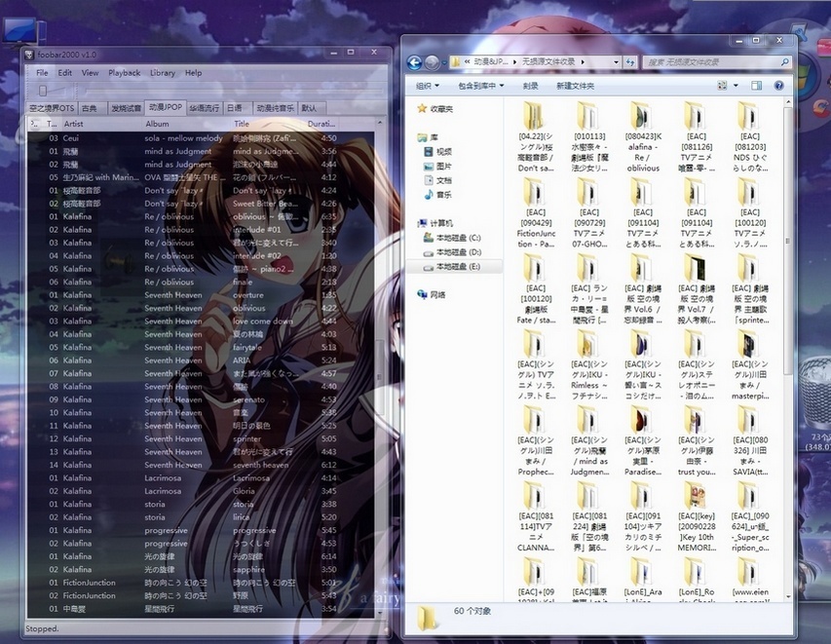Sort playlist by Album column header
Screen dimensions: 831x644
pyautogui.click(x=188, y=124)
